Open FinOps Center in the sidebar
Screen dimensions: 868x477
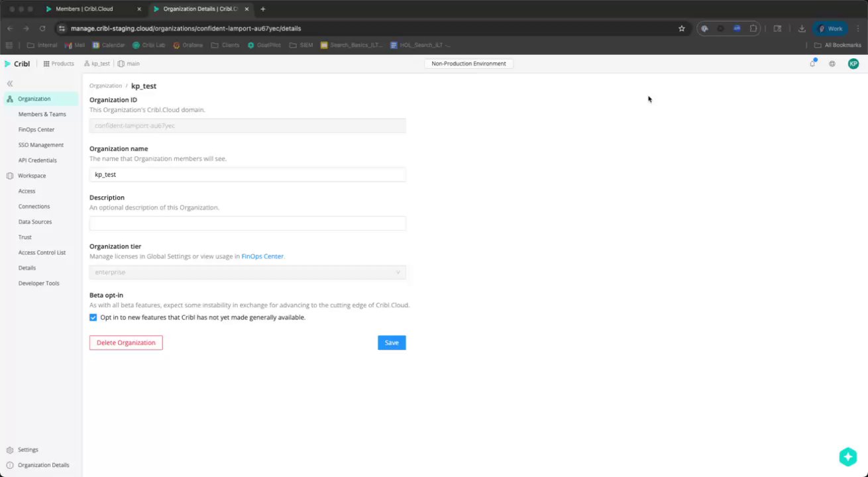(36, 130)
